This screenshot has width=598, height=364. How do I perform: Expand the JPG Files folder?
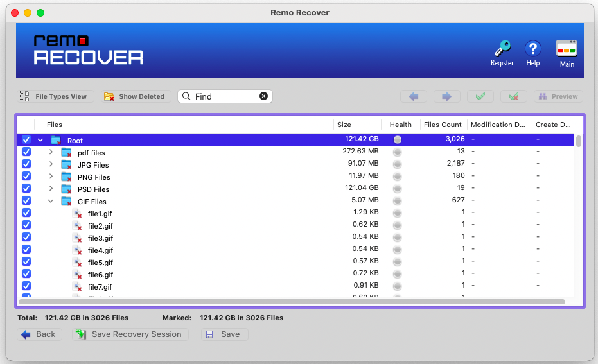pyautogui.click(x=51, y=164)
